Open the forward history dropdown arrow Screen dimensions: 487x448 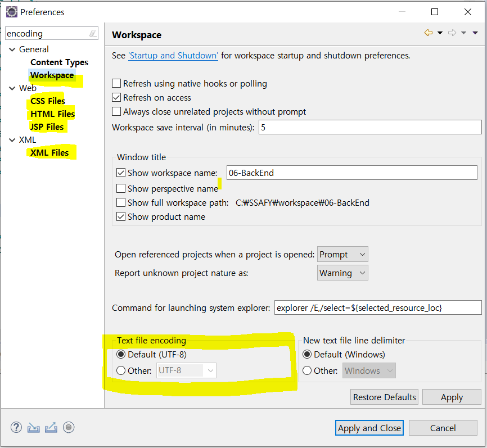[x=464, y=33]
